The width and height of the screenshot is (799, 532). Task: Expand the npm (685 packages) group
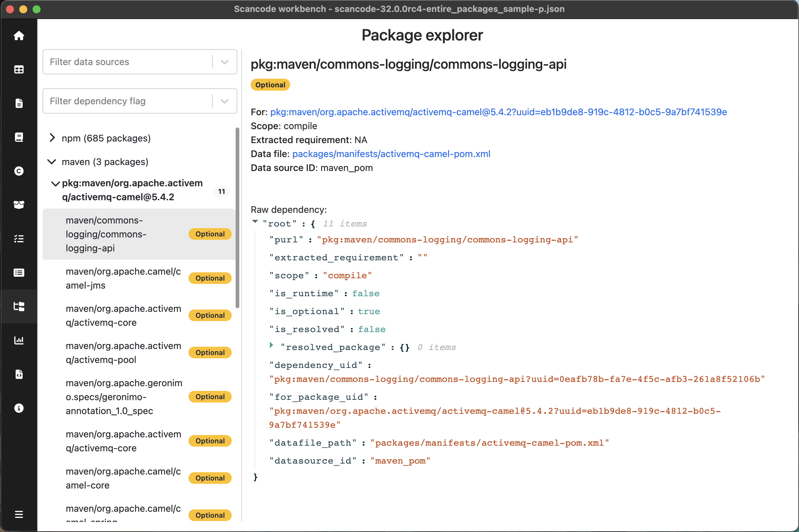coord(52,138)
